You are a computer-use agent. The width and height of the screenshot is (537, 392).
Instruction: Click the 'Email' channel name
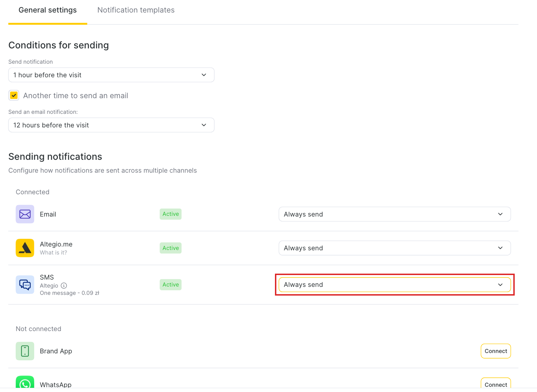pyautogui.click(x=48, y=214)
